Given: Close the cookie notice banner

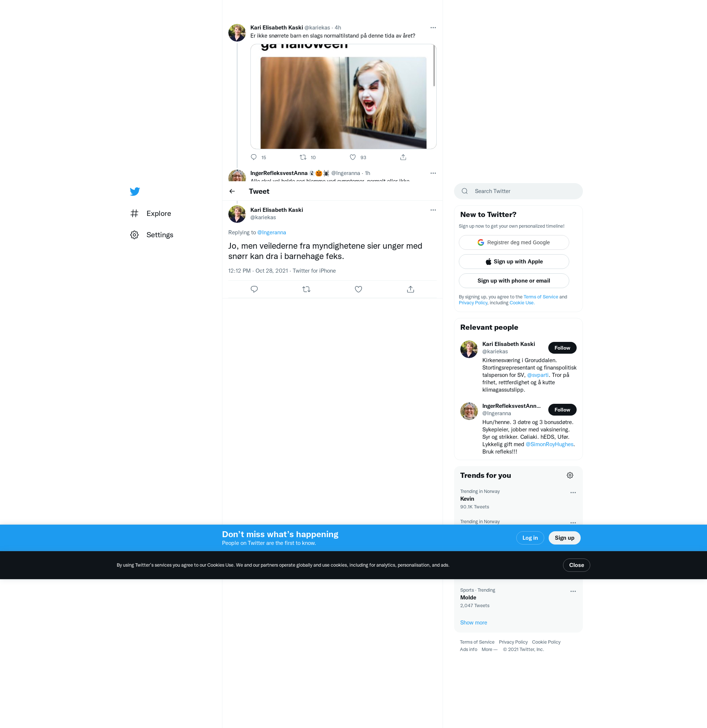Looking at the screenshot, I should tap(576, 565).
